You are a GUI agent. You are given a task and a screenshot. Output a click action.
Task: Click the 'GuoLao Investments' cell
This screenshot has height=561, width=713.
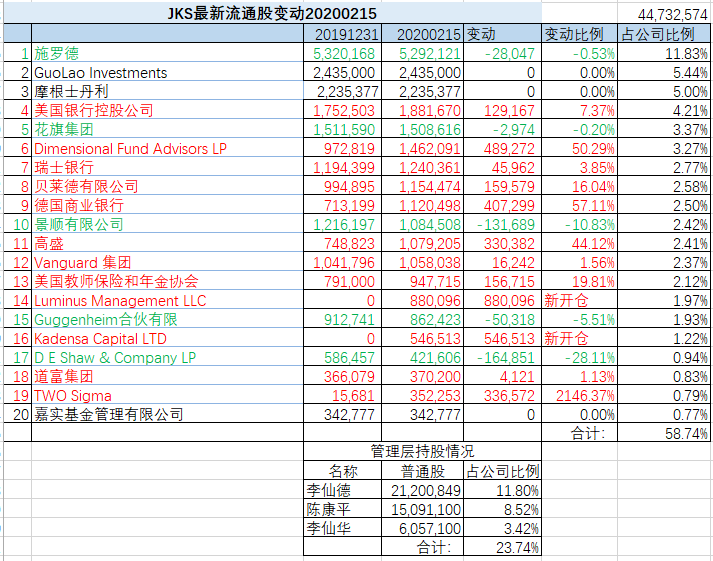[167, 72]
